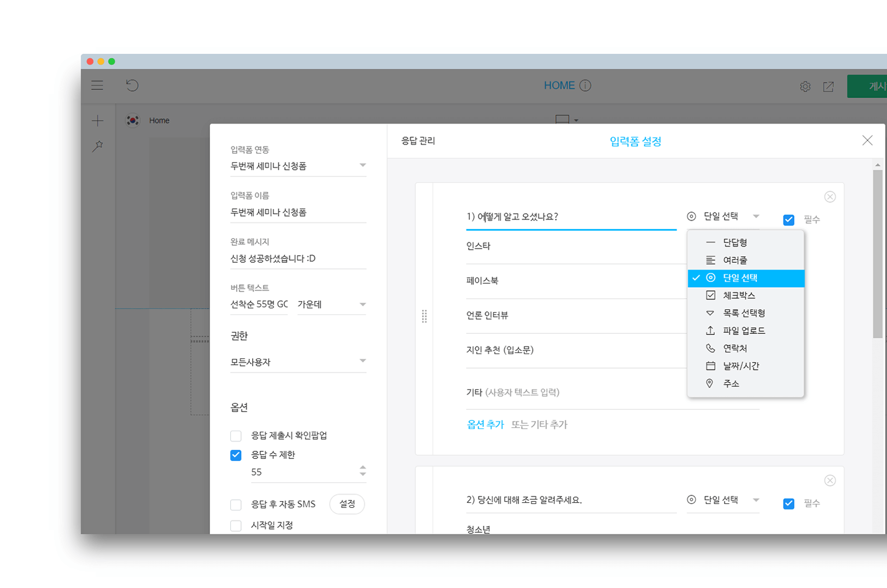The width and height of the screenshot is (887, 588).
Task: Switch to 입력폼 설정 tab
Action: (635, 142)
